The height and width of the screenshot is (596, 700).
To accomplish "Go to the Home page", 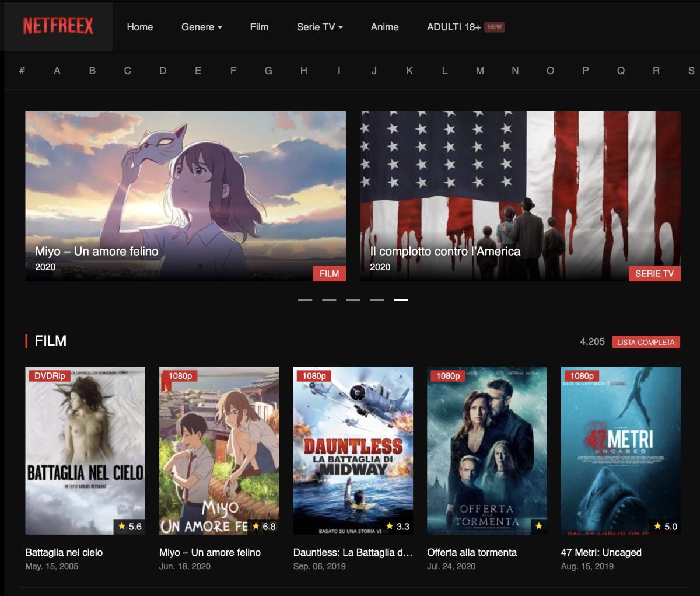I will (140, 27).
